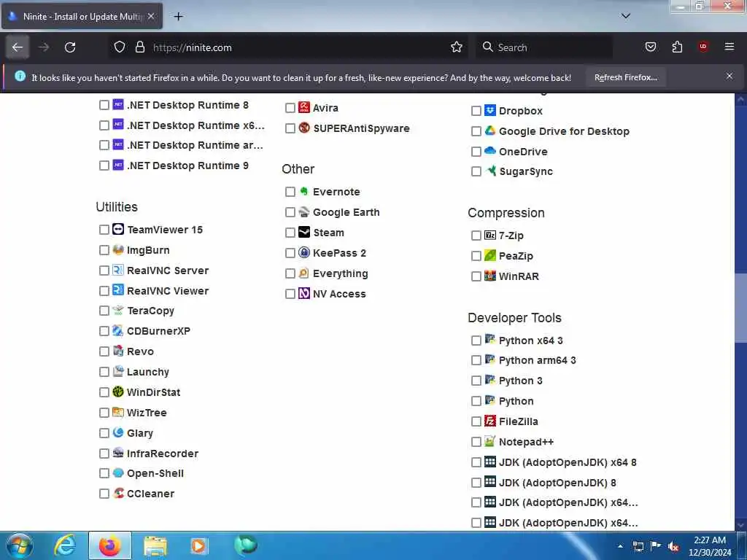Open a new tab with plus button

[x=178, y=17]
